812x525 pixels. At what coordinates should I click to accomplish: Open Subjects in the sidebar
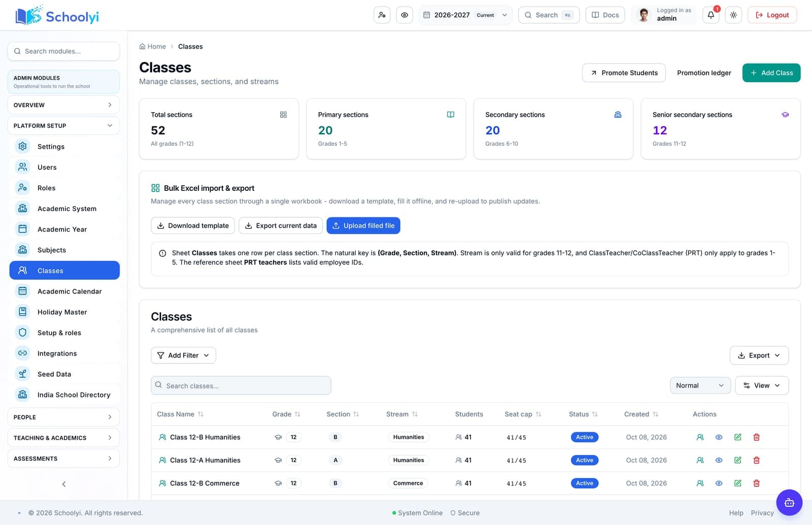click(x=64, y=250)
